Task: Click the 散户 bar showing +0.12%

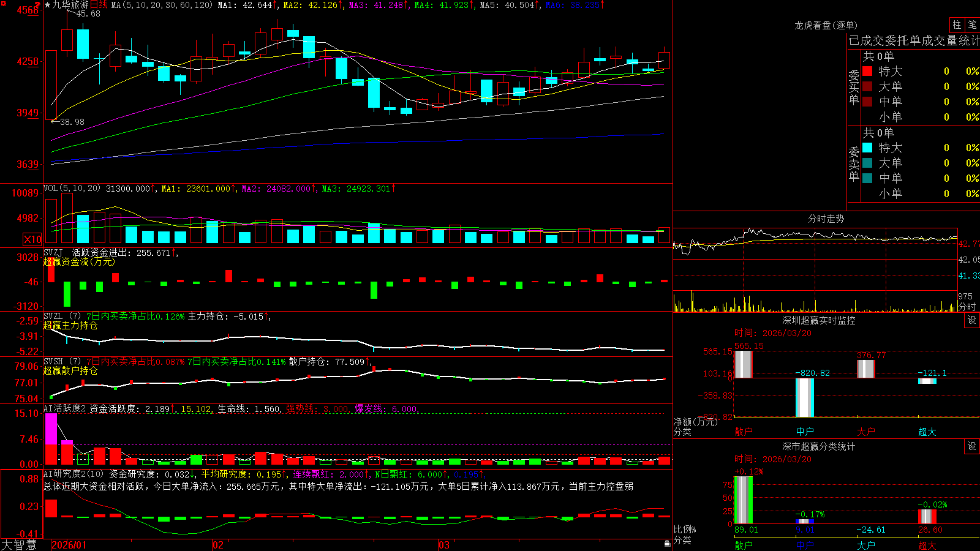Action: (744, 500)
